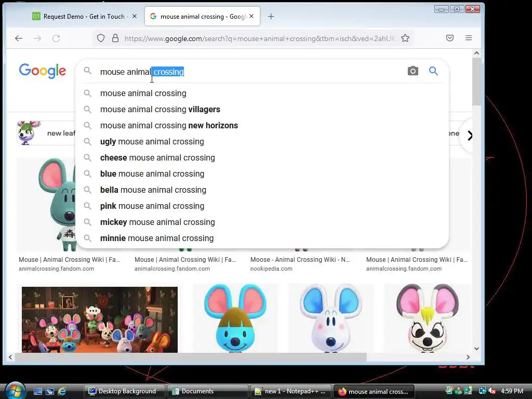Open the tracking protection shield icon
Viewport: 532px width, 399px height.
(101, 38)
